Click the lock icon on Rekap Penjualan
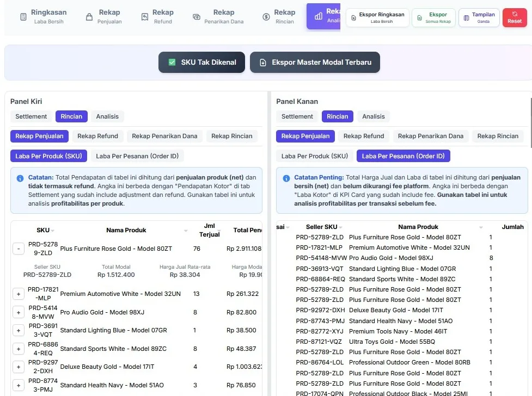 (x=89, y=17)
